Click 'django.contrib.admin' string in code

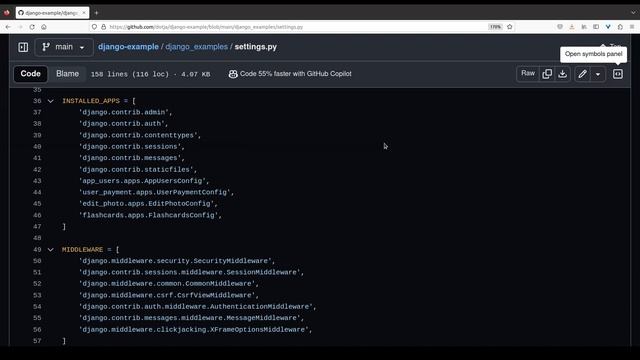[124, 112]
